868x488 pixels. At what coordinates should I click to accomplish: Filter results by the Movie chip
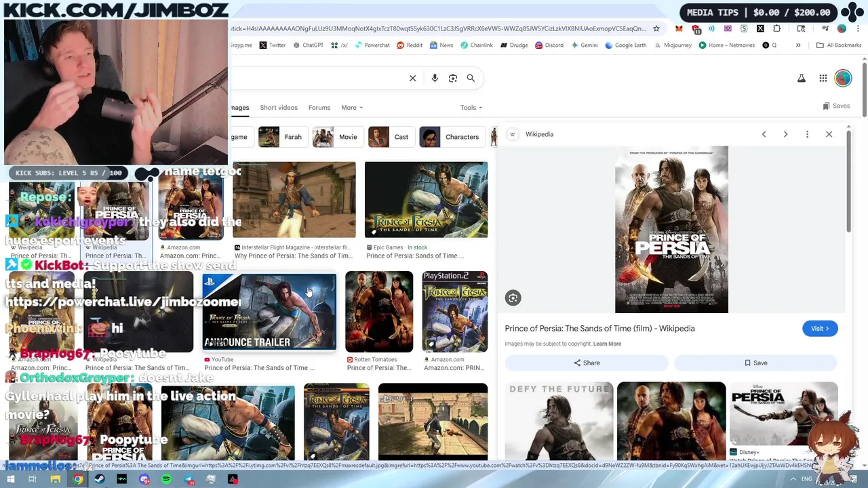[x=337, y=137]
